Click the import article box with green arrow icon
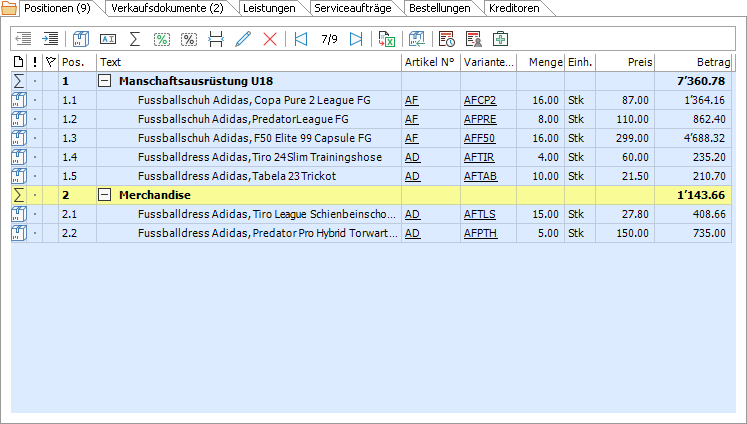This screenshot has height=424, width=747. click(417, 39)
